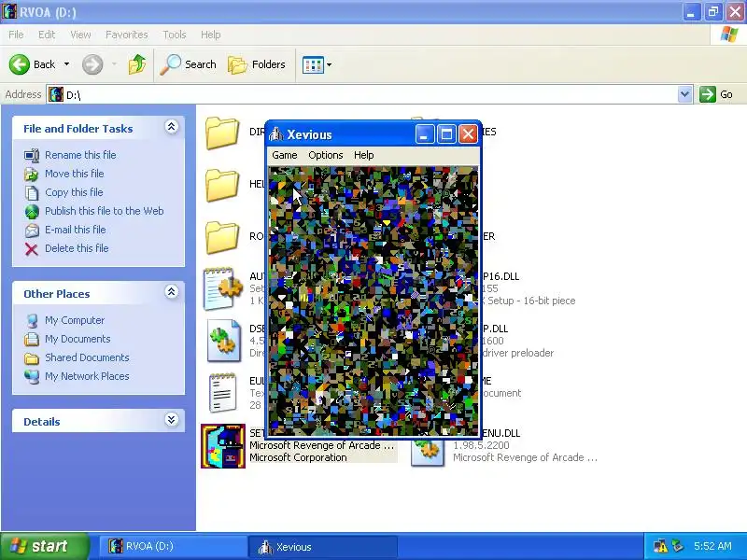Collapse File and Folder Tasks panel

coord(172,127)
